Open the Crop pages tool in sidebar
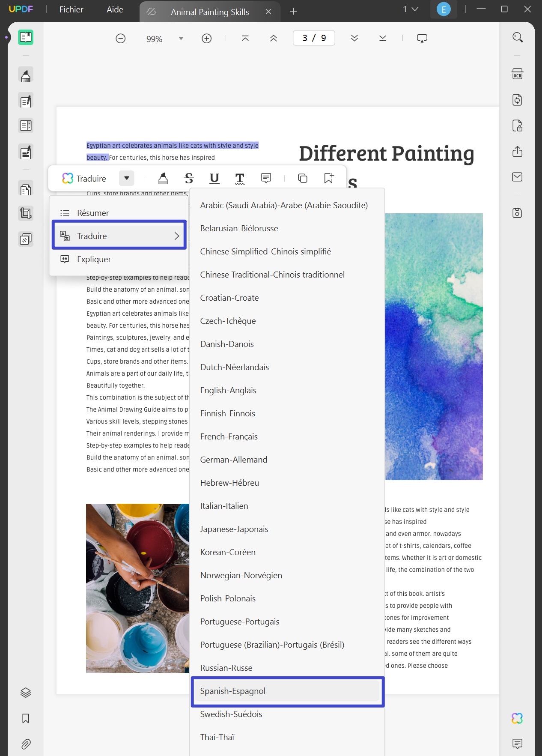Screen dimensions: 542x756 26,213
